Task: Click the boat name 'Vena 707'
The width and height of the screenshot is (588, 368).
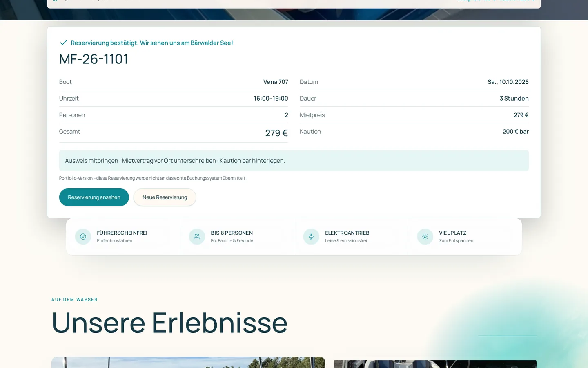Action: [x=276, y=82]
